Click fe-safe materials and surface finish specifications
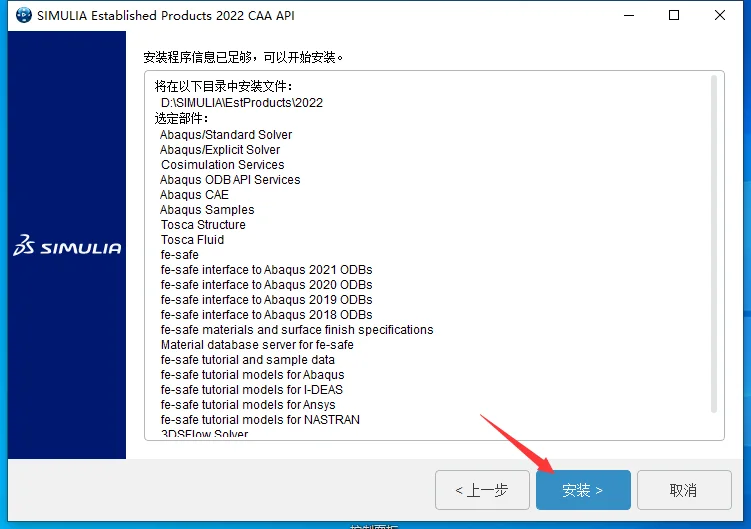Image resolution: width=751 pixels, height=529 pixels. 297,330
